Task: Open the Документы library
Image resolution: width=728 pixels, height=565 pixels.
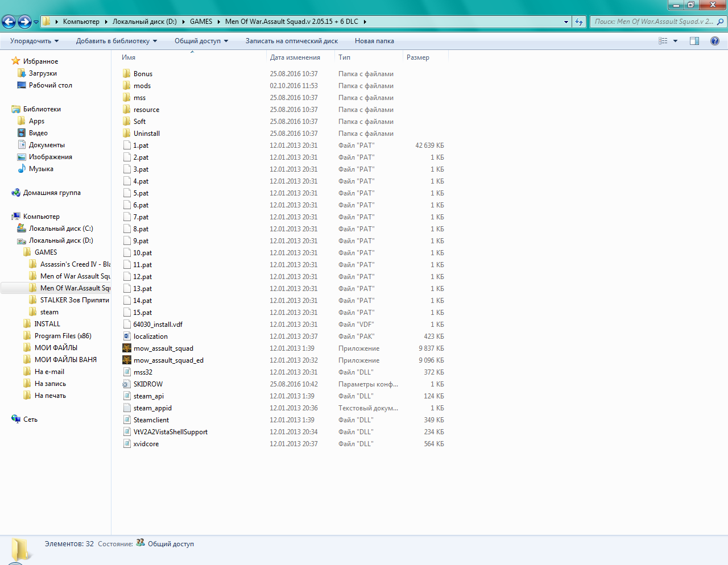Action: (x=47, y=145)
